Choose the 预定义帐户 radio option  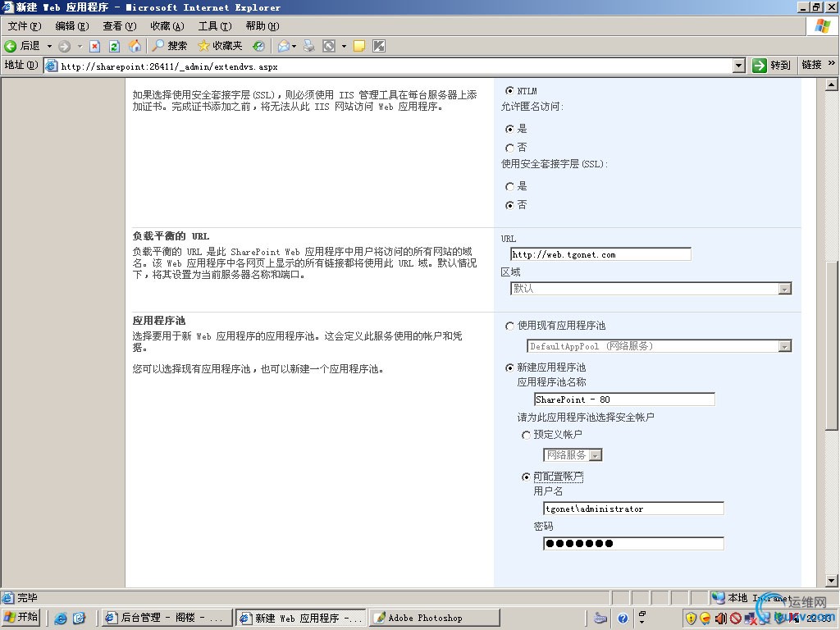[x=526, y=435]
